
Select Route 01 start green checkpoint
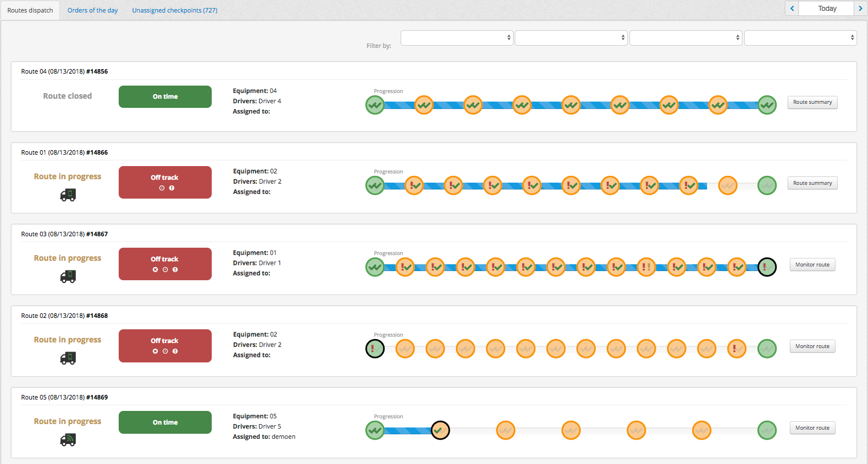(375, 185)
